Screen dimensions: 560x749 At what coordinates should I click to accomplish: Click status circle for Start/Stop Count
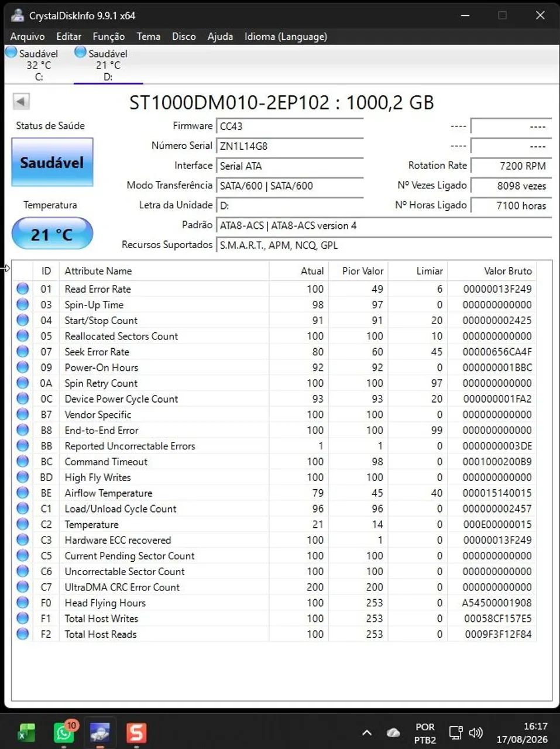tap(23, 320)
